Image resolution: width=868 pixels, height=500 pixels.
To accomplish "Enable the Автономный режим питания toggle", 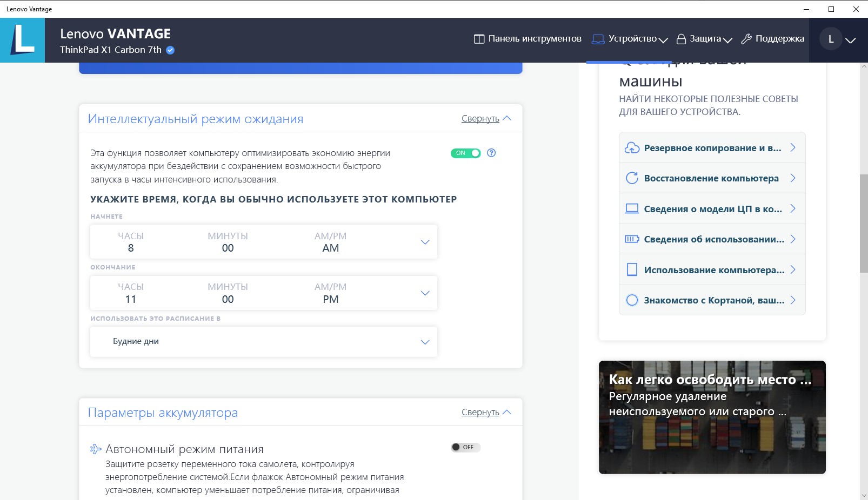I will click(x=465, y=447).
